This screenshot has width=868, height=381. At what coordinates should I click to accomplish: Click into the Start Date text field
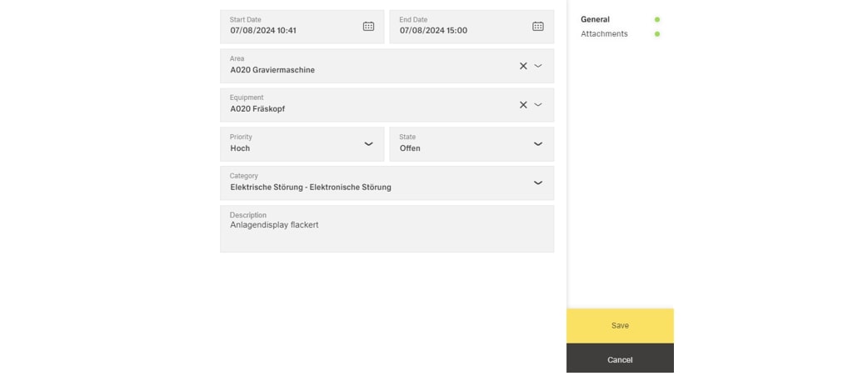pos(283,31)
